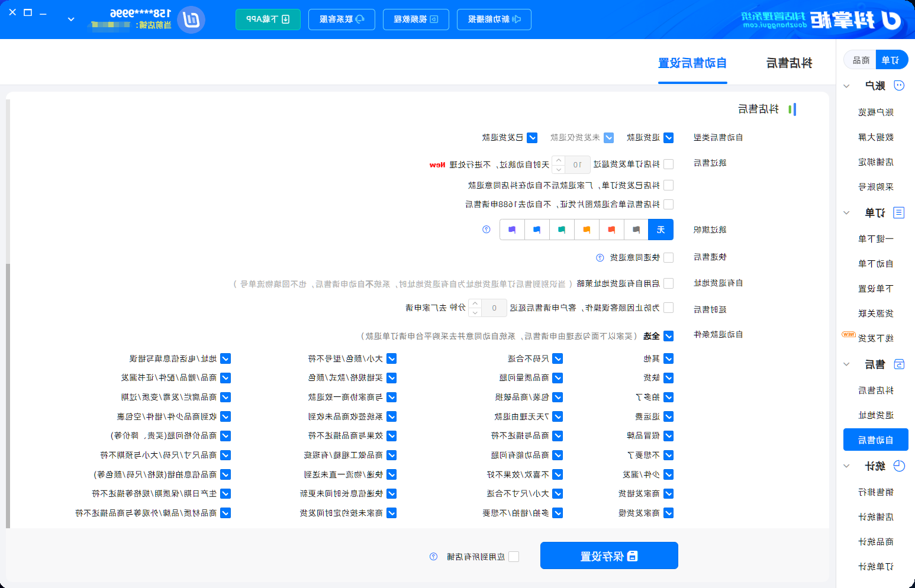Collapse the 订单 sidebar section chevron
This screenshot has height=588, width=915.
[x=846, y=213]
